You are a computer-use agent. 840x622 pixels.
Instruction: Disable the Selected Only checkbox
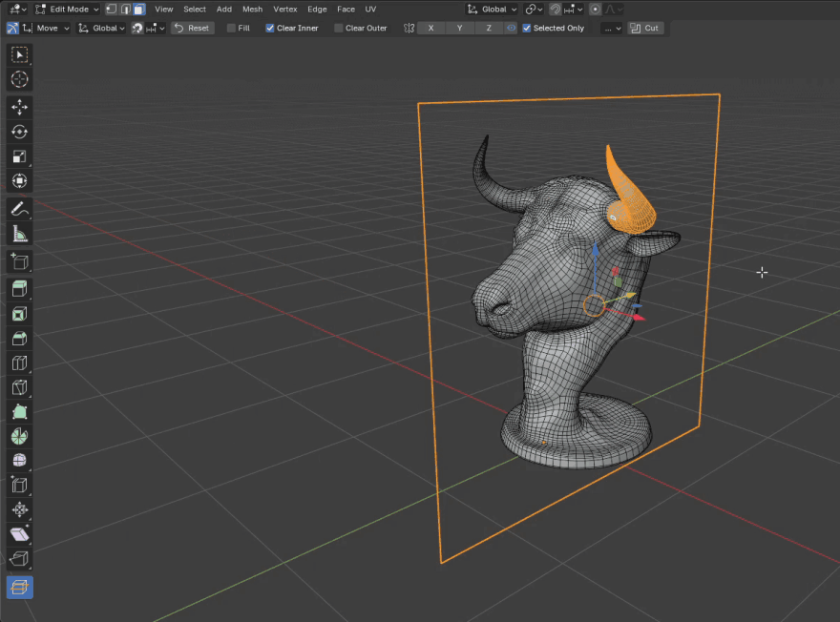tap(527, 28)
